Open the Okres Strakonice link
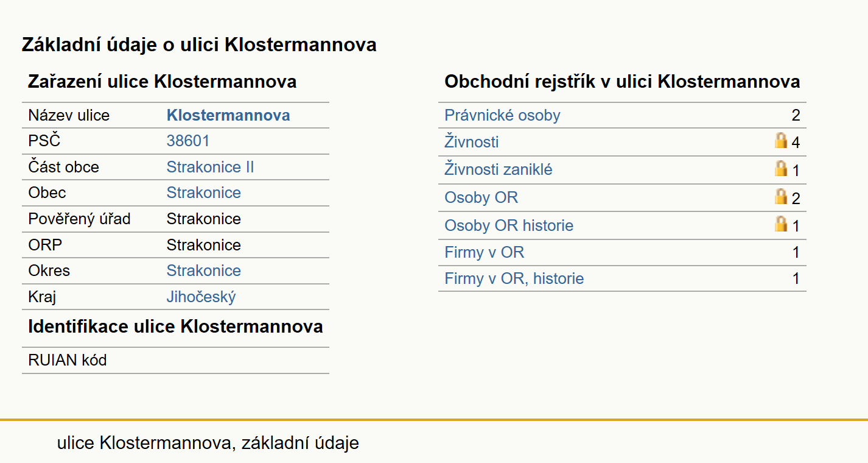Screen dimensions: 868x463 (x=204, y=270)
